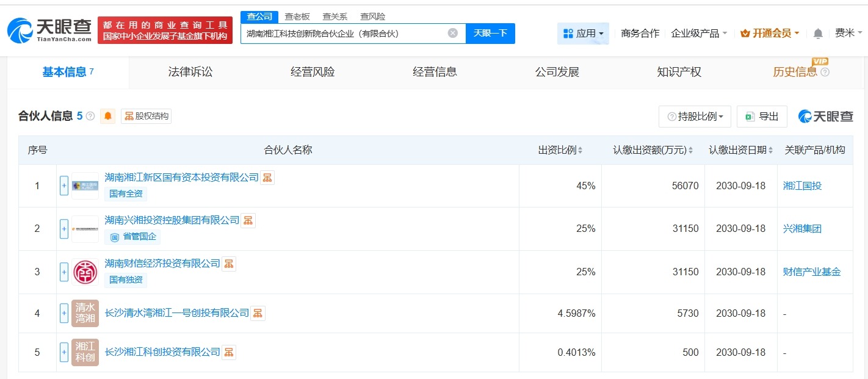
Task: Click the VIP badge on 历史信息
Action: click(x=820, y=62)
